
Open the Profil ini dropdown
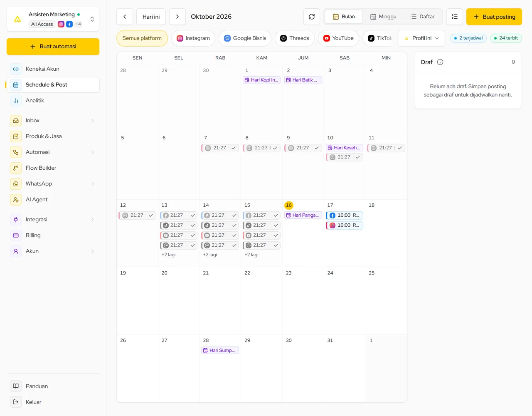pyautogui.click(x=421, y=38)
